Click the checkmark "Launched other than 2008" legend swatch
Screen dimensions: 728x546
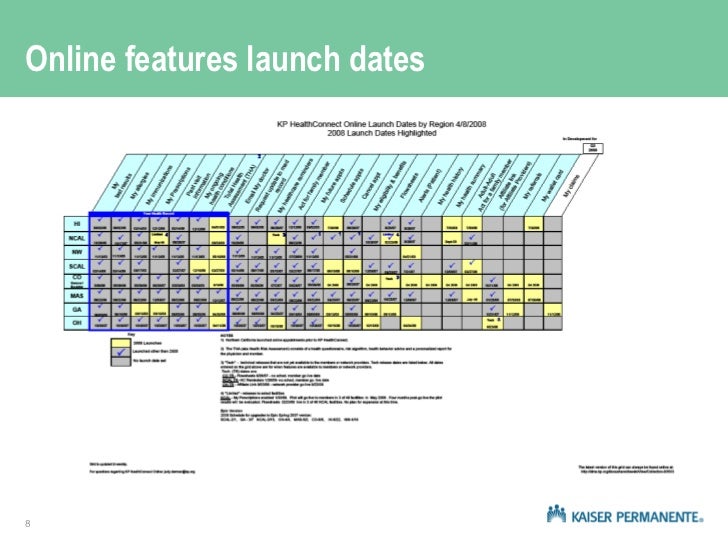tap(121, 352)
